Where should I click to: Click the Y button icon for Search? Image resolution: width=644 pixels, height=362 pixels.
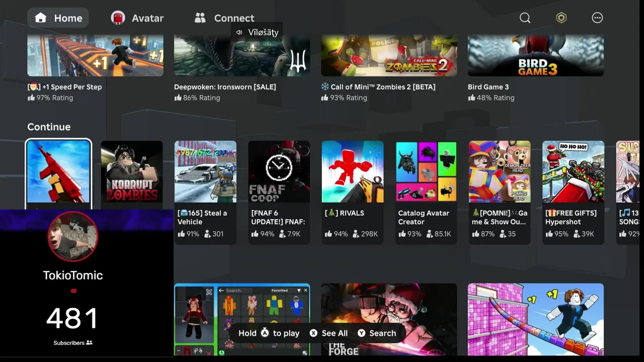point(361,333)
